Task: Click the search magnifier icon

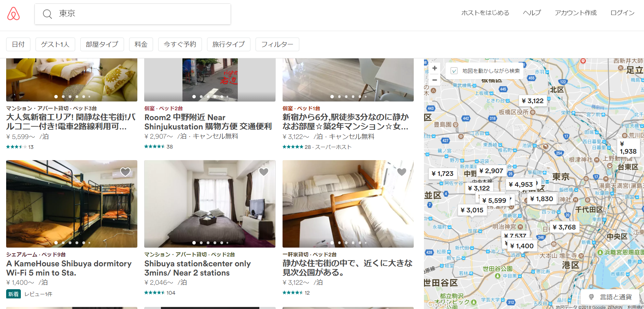Action: click(47, 14)
